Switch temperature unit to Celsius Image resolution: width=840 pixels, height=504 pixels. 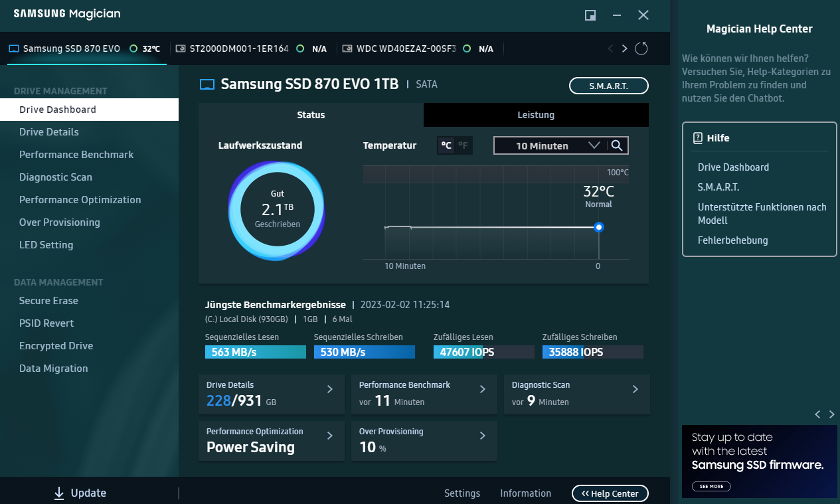(x=446, y=145)
